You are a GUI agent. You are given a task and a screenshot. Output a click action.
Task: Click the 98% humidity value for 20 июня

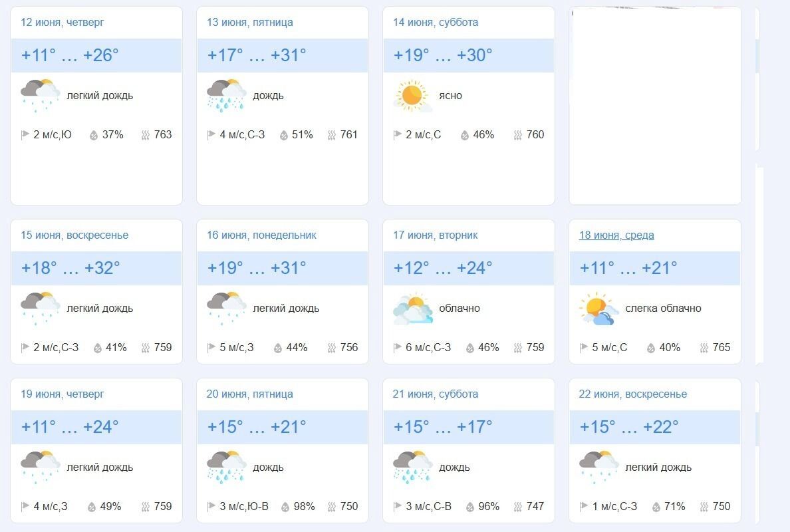304,507
